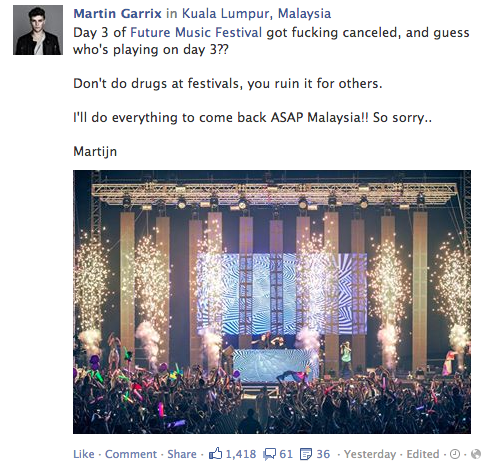Like this post
Image resolution: width=499 pixels, height=468 pixels.
[84, 454]
